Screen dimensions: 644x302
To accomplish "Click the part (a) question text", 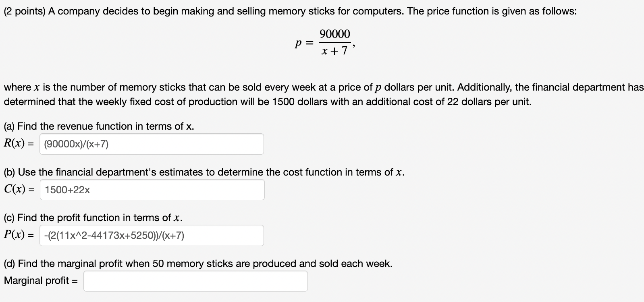I will (99, 126).
